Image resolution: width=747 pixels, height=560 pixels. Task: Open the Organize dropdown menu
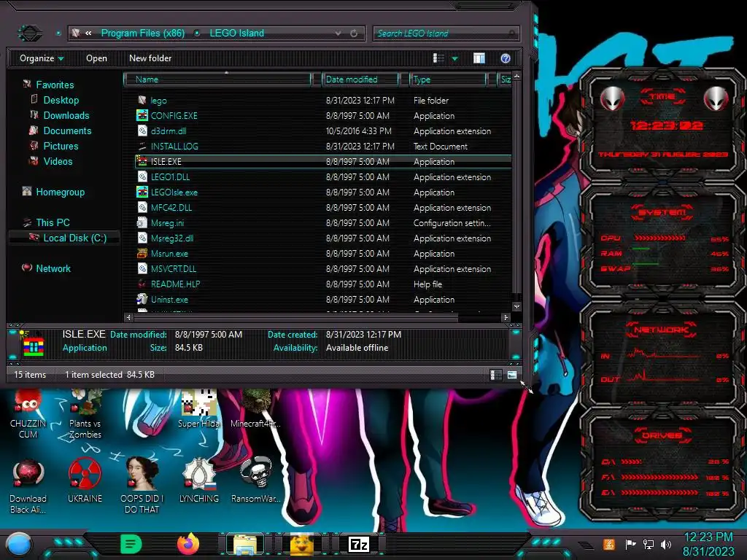pos(42,58)
